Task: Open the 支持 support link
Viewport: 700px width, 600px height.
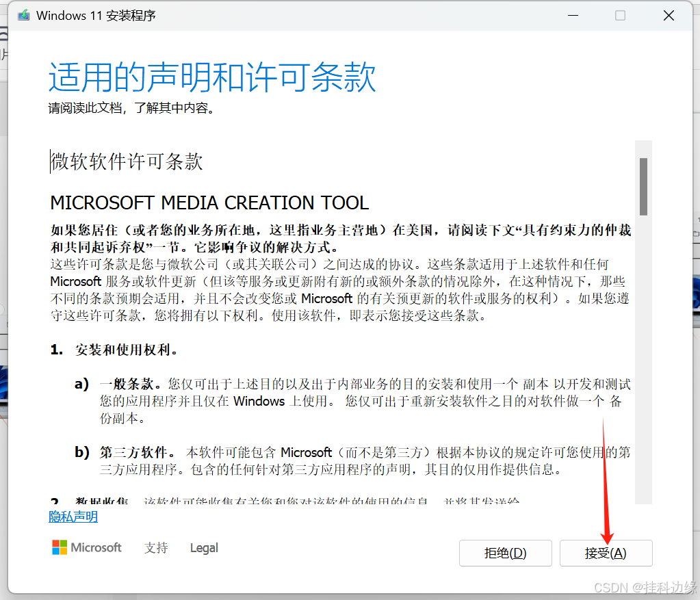Action: [156, 548]
